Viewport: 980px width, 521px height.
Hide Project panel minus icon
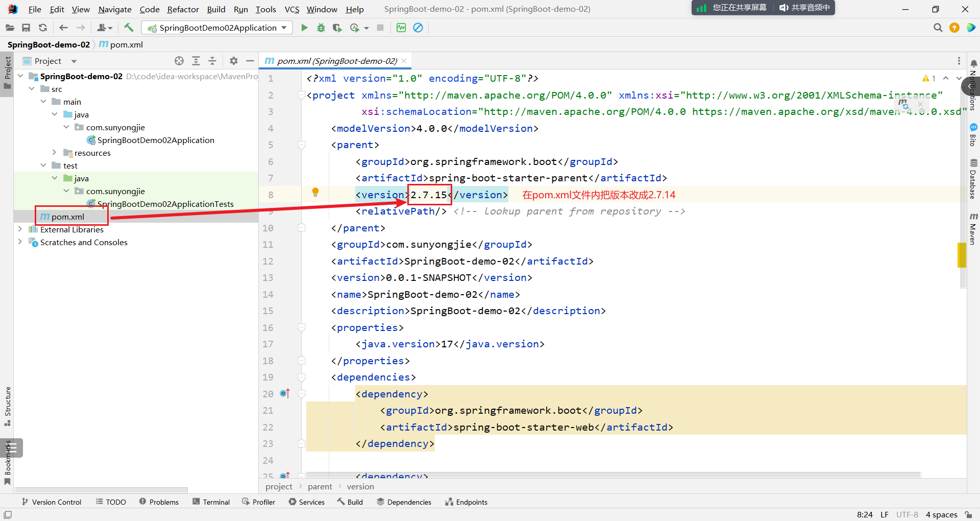[250, 61]
